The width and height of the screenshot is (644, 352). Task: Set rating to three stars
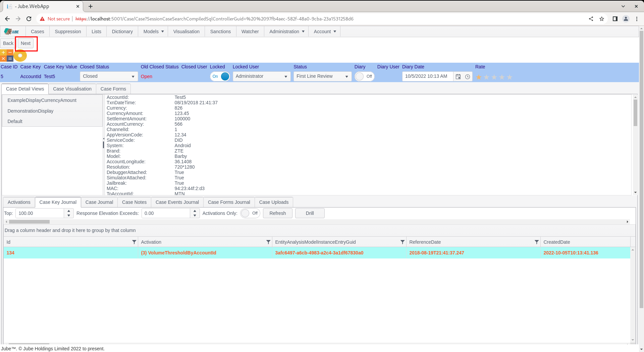coord(494,77)
